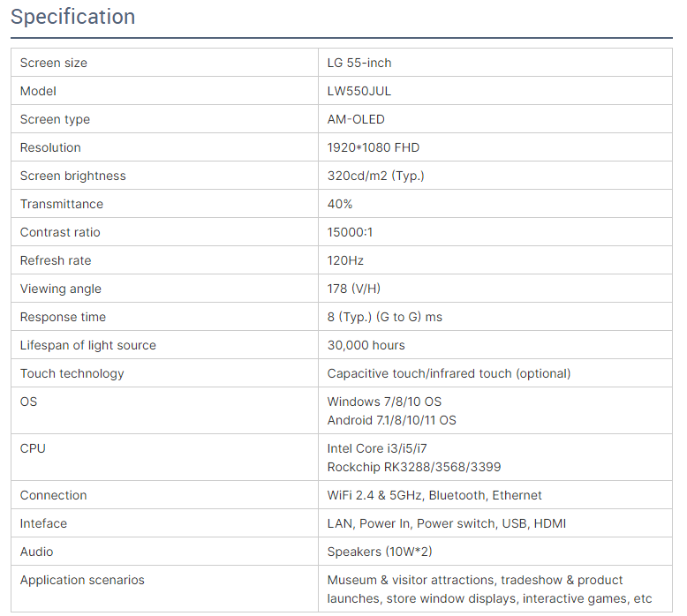The image size is (687, 616).
Task: Select the Android 7.1/8/10/11 OS line
Action: pos(392,420)
